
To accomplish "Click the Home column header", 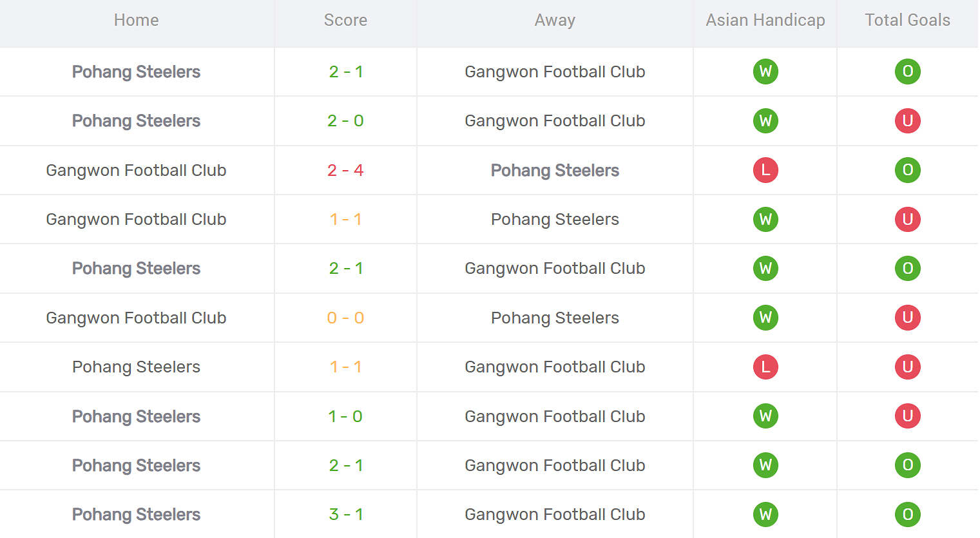I will pos(136,20).
